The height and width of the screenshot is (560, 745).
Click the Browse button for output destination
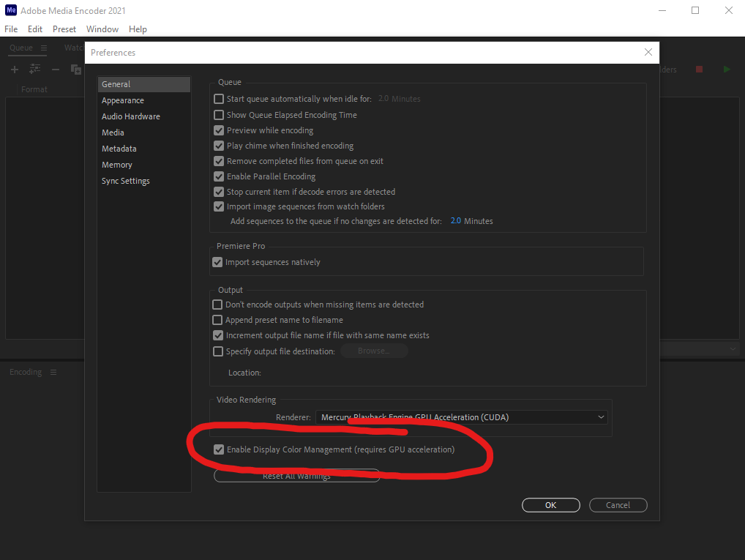point(374,351)
